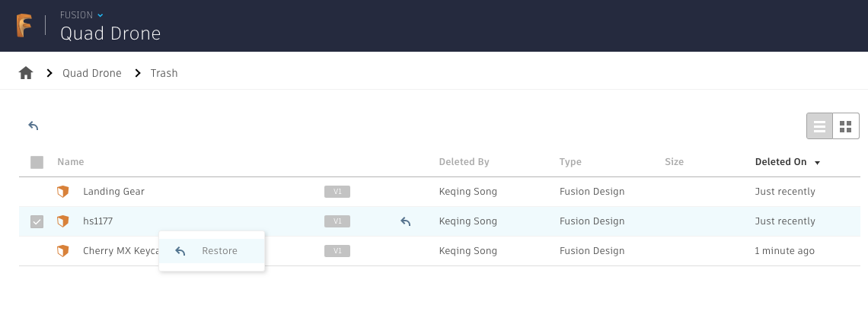Sort by the Deleted By column

click(464, 162)
